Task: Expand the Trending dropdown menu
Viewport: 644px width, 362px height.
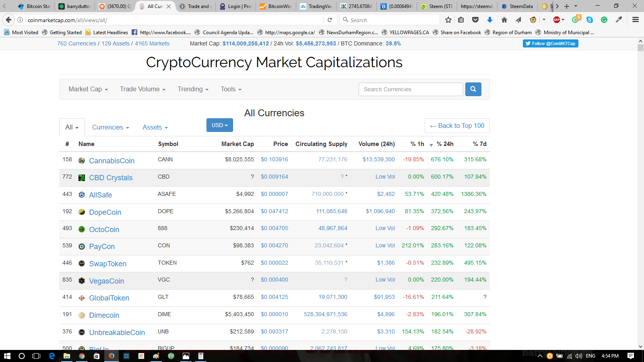Action: tap(193, 89)
